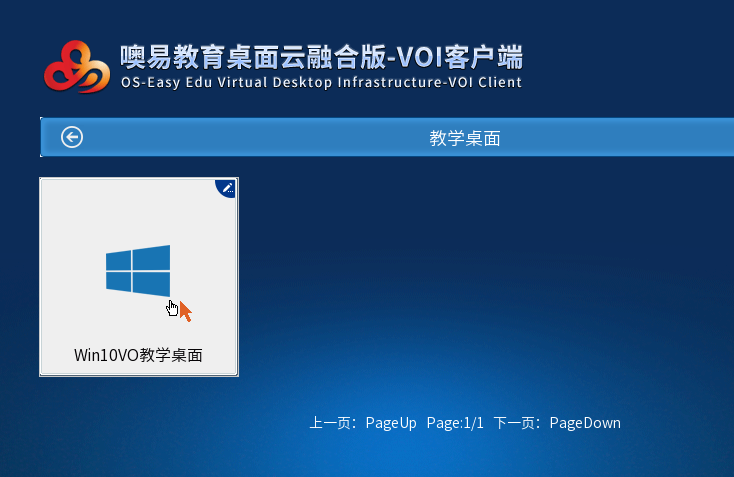The height and width of the screenshot is (477, 734).
Task: Click the 教学桌面 header title
Action: pos(464,138)
